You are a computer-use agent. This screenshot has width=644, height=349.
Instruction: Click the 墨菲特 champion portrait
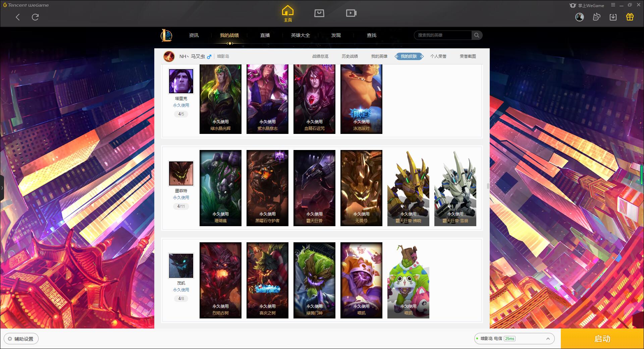click(x=181, y=173)
